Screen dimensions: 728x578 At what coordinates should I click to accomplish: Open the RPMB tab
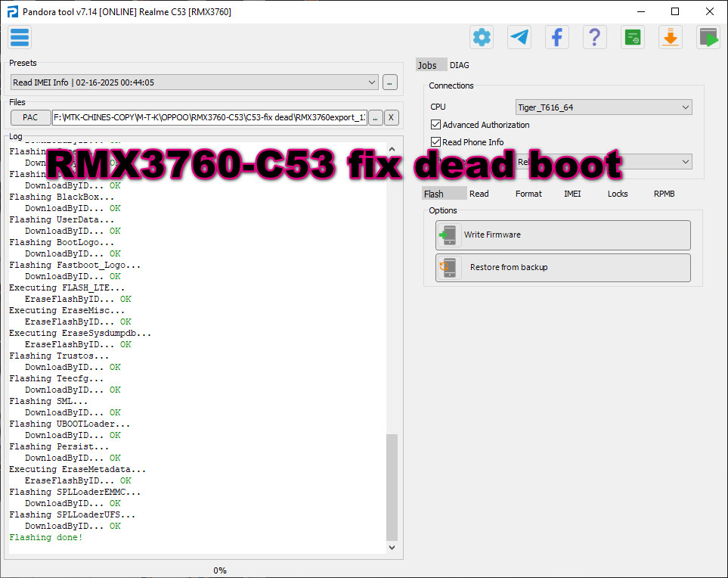pyautogui.click(x=664, y=194)
